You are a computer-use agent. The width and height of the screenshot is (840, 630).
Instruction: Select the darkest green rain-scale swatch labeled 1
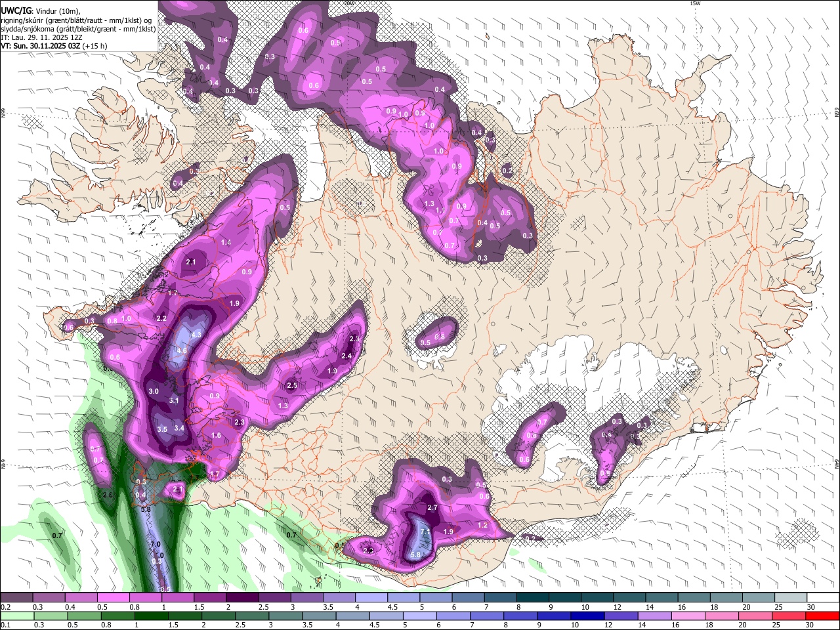point(151,616)
